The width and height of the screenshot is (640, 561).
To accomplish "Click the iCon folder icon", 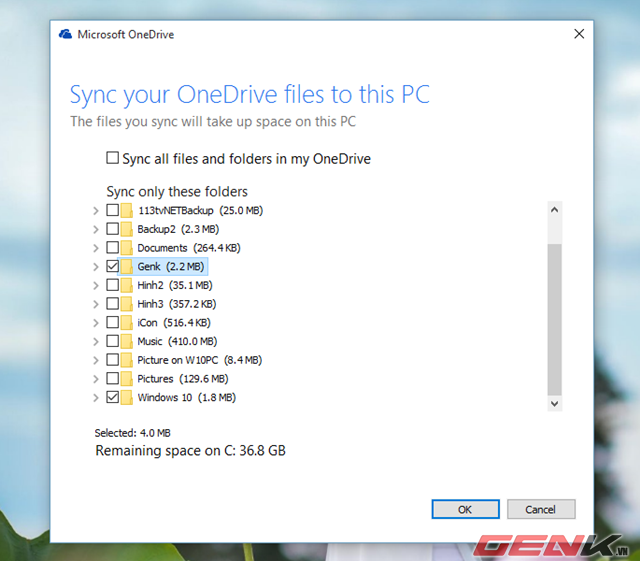I will 127,323.
